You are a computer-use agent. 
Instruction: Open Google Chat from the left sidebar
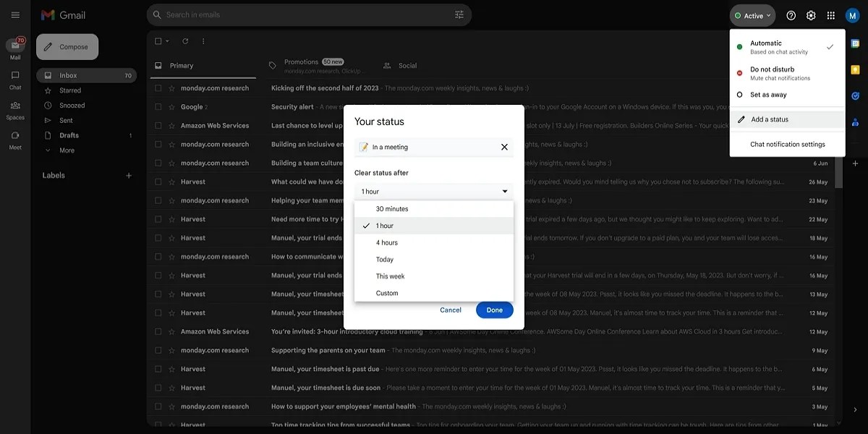pyautogui.click(x=15, y=80)
